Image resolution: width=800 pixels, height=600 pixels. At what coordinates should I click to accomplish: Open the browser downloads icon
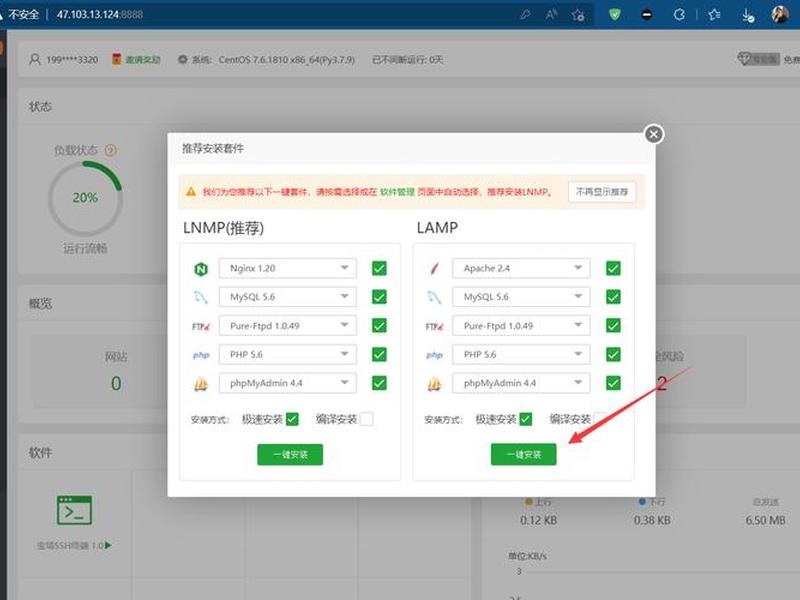(748, 15)
